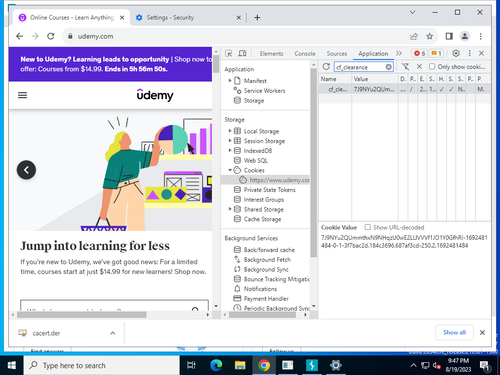Open Service Workers in Application panel
Image resolution: width=500 pixels, height=375 pixels.
[264, 91]
